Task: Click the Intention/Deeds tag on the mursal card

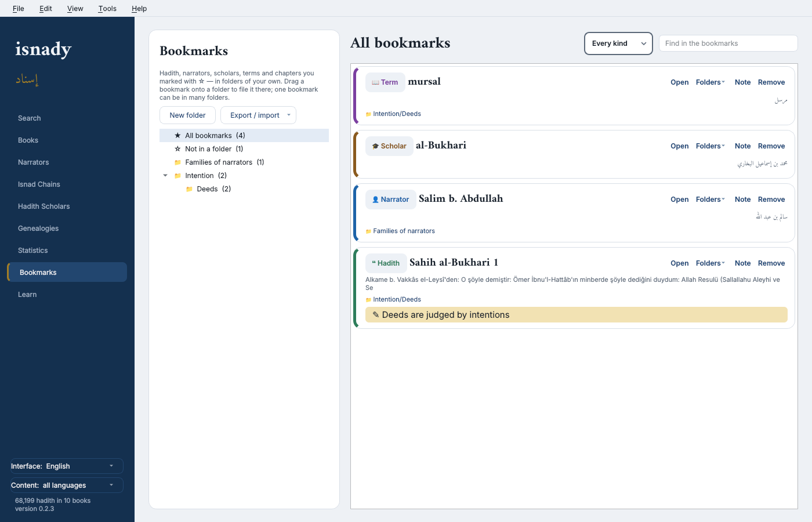Action: pos(393,114)
